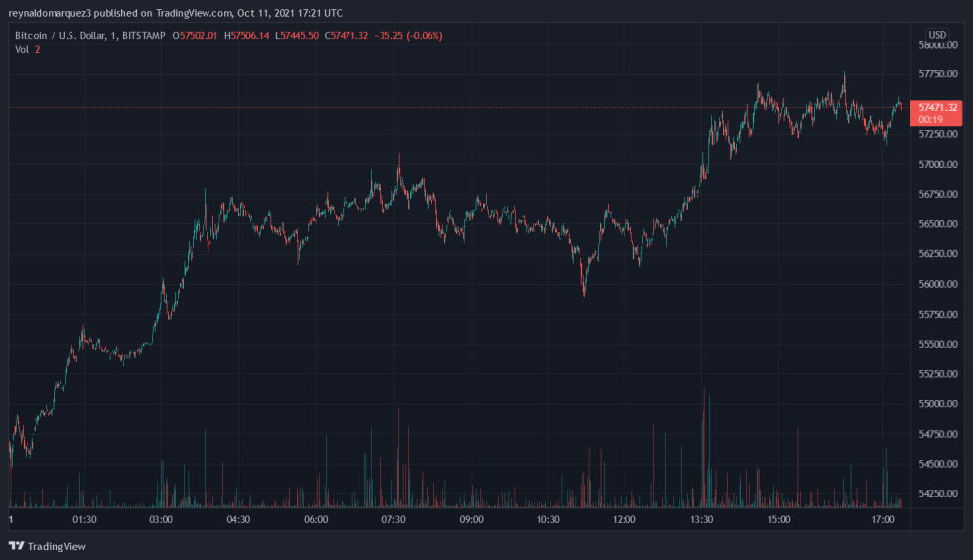Click the 57750.00 price axis label
The image size is (973, 560).
coord(937,74)
